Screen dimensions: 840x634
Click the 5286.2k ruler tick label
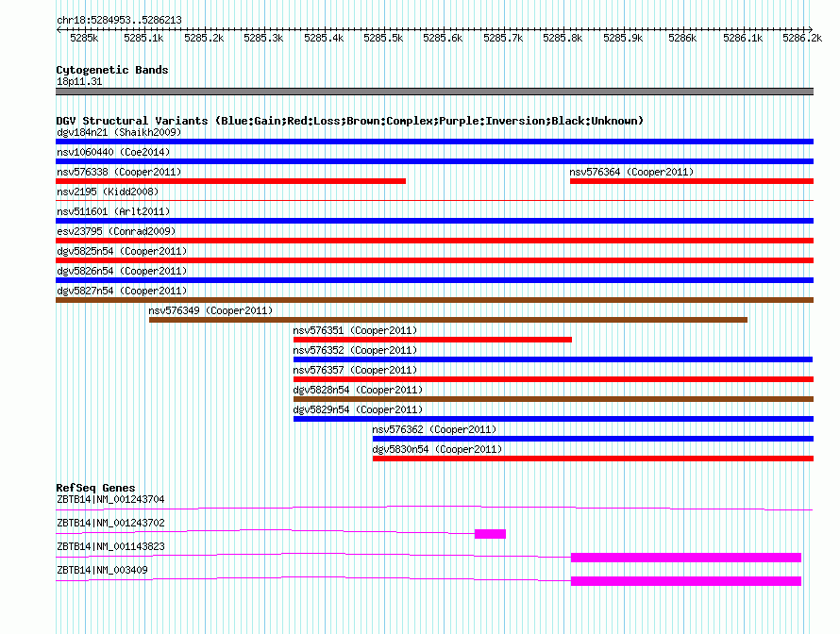tap(802, 38)
